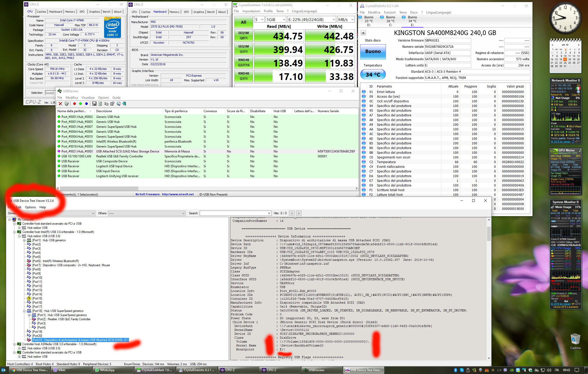This screenshot has width=588, height=374.
Task: Click the refresh page icon in USBDeview toolbar
Action: tap(100, 104)
